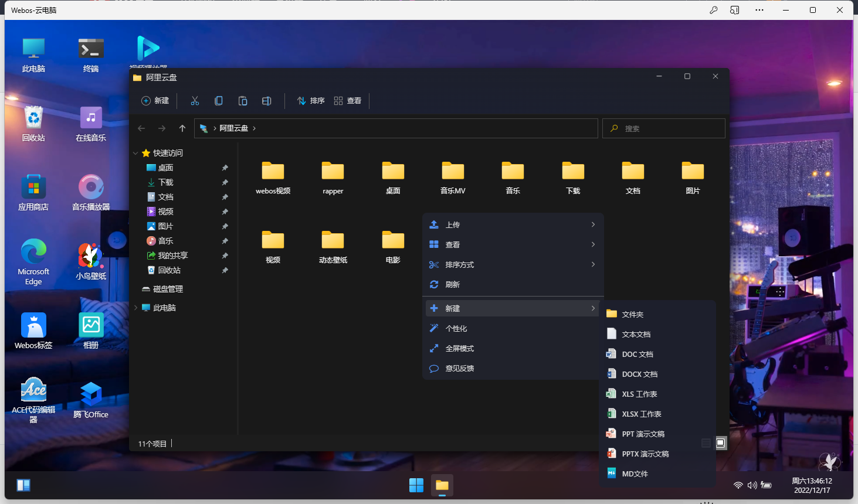Expand the 此电脑 tree node

pos(135,308)
